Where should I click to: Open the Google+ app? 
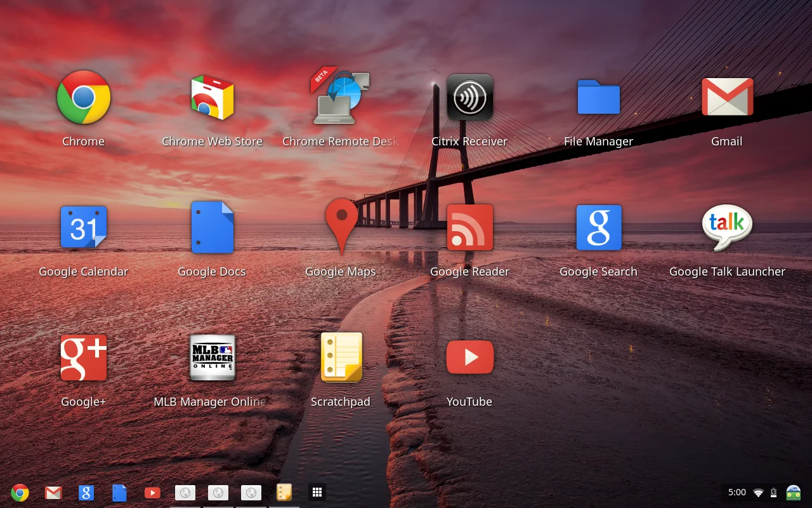coord(84,358)
